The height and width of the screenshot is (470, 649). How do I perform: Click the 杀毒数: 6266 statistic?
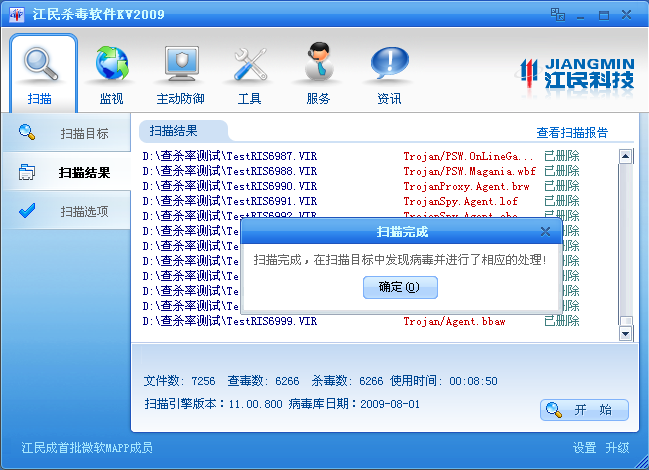click(x=347, y=381)
